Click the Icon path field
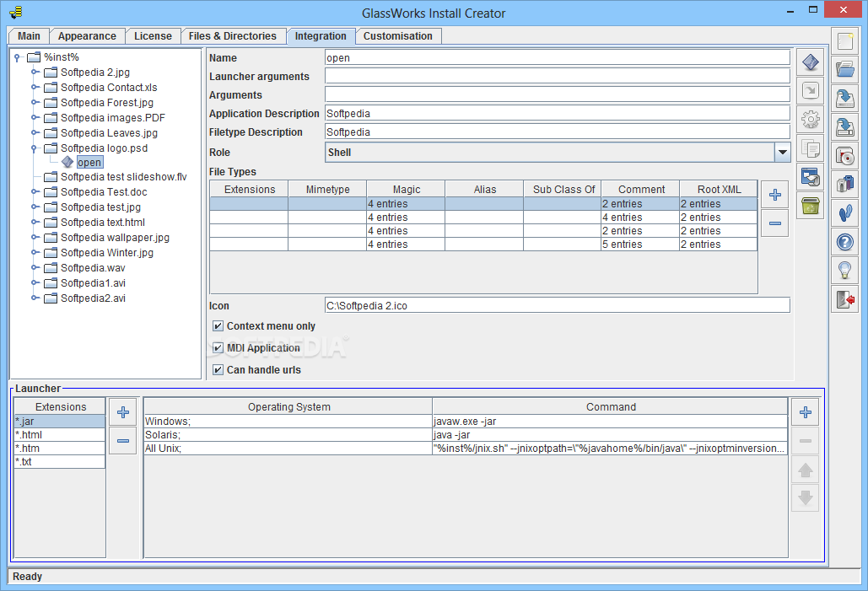This screenshot has width=868, height=591. 557,305
